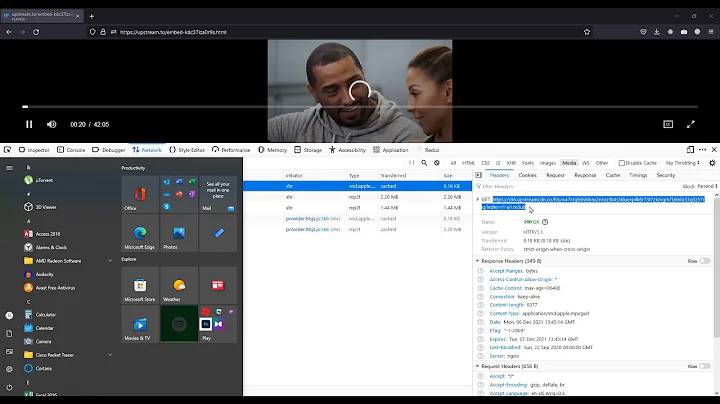Click the Filter Headers input field
The image size is (720, 404).
point(576,186)
